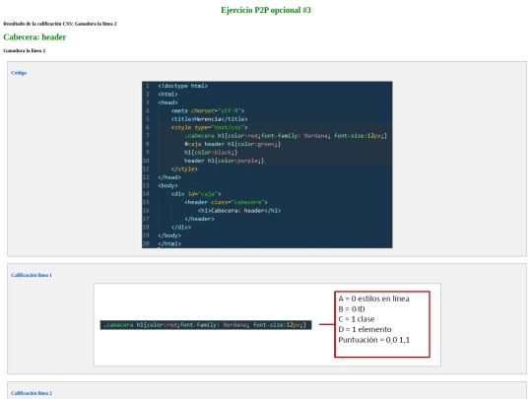The image size is (532, 399).
Task: Click the '<!doctype html>' code line
Action: (182, 86)
